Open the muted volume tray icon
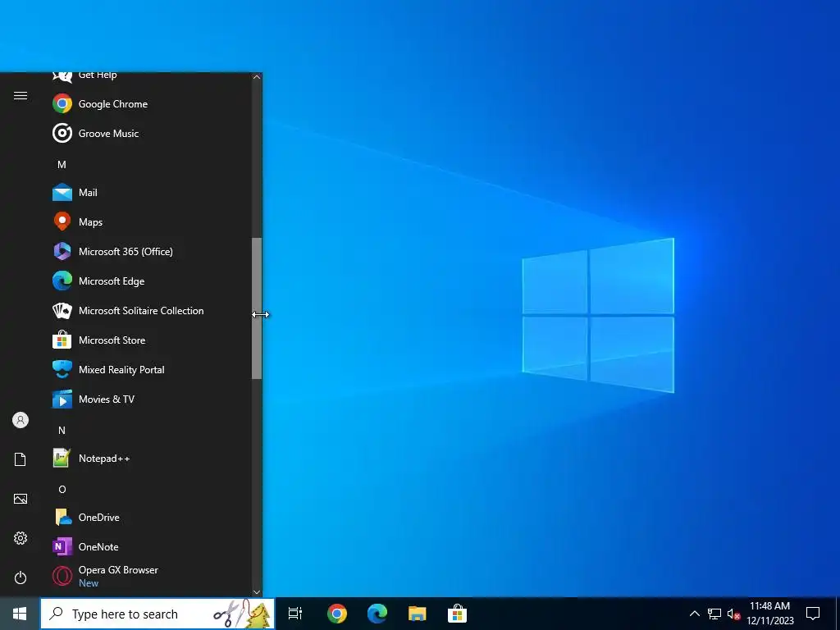 pyautogui.click(x=733, y=614)
